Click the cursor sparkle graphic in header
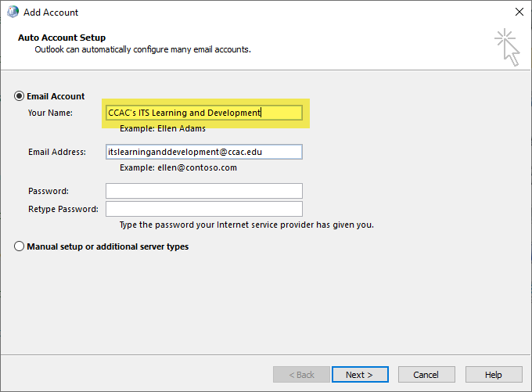Viewport: 532px width, 392px height. [507, 47]
